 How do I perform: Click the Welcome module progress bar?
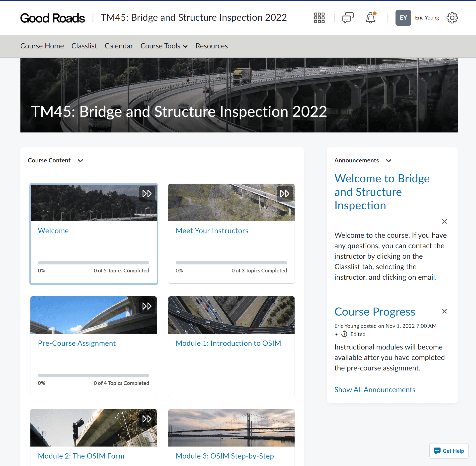coord(93,263)
